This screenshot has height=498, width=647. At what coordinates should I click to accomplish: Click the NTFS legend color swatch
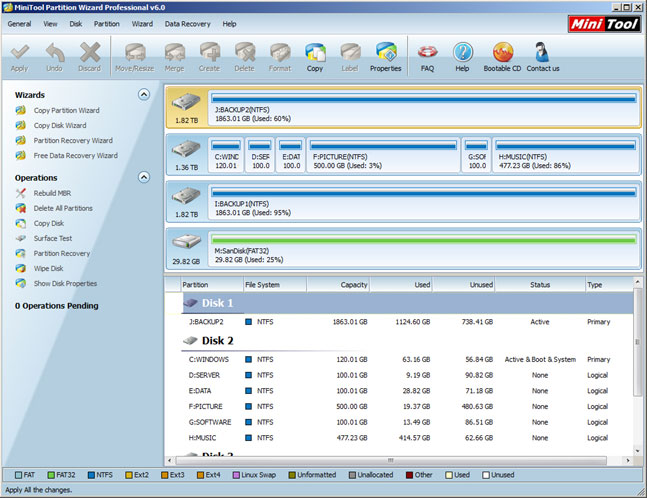click(91, 475)
